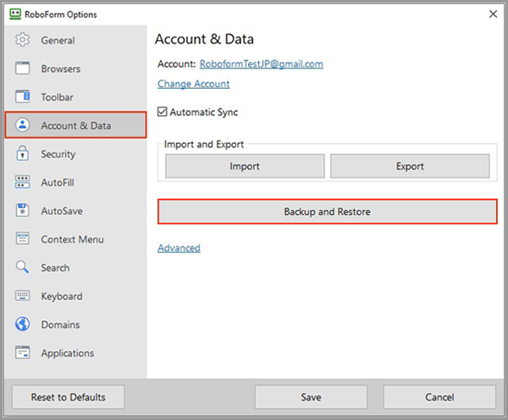Image resolution: width=508 pixels, height=420 pixels.
Task: Switch to Search settings
Action: [x=75, y=268]
